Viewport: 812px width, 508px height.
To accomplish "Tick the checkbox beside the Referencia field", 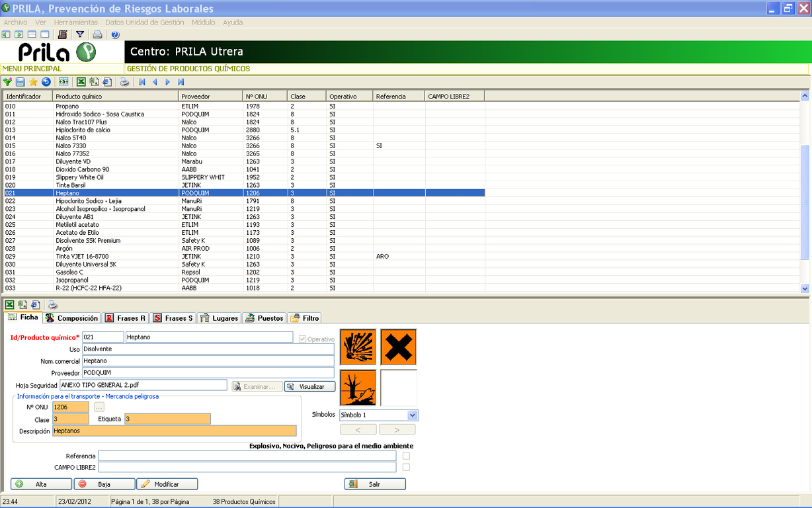I will point(406,456).
